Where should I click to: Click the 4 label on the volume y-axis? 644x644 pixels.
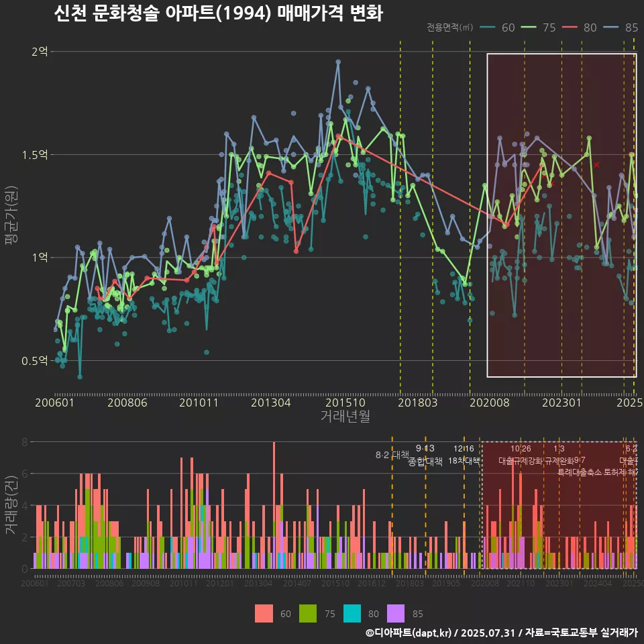click(25, 506)
